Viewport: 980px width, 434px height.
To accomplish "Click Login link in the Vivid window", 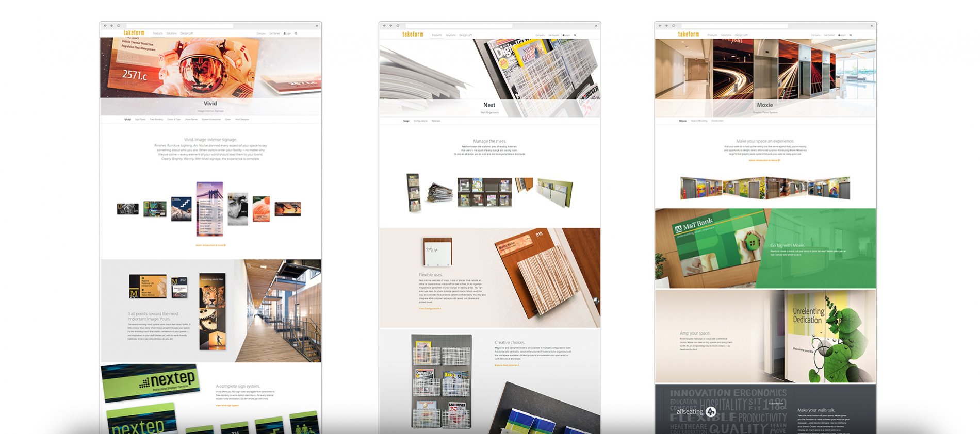I will (x=287, y=34).
